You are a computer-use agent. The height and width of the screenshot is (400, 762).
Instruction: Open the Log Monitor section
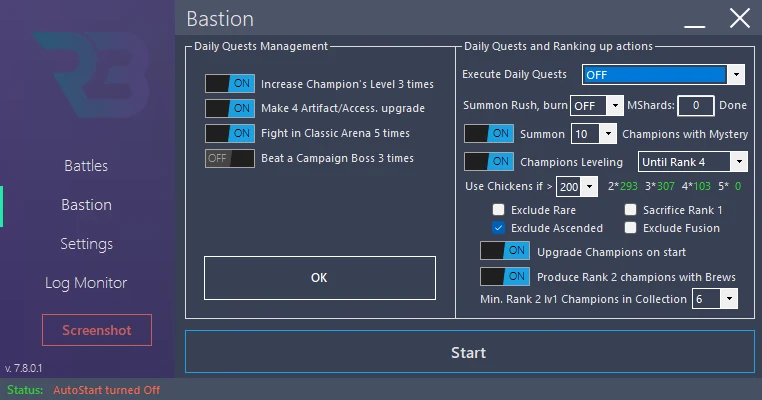[x=86, y=283]
